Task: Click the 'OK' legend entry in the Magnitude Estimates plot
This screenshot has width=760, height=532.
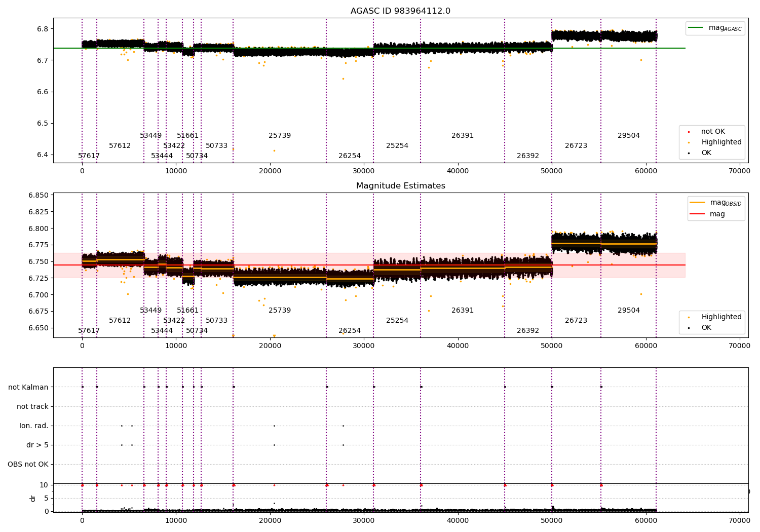Action: coord(700,328)
